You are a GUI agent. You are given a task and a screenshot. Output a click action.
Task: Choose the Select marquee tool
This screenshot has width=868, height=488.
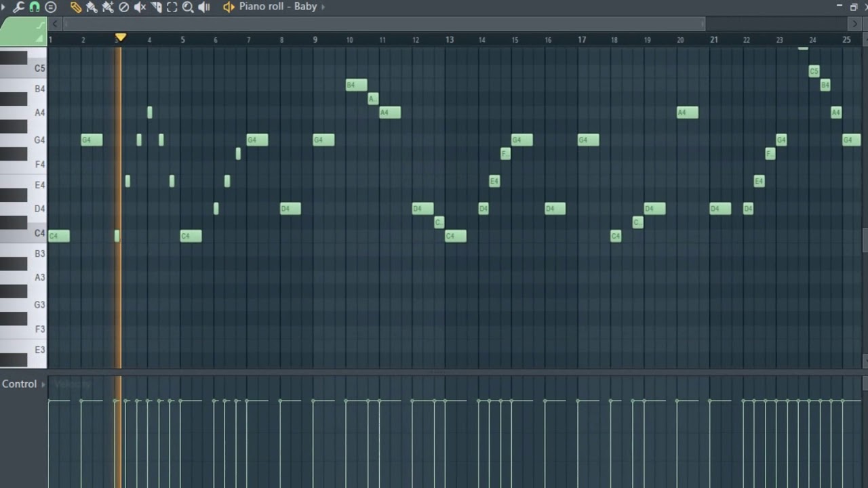pos(172,7)
